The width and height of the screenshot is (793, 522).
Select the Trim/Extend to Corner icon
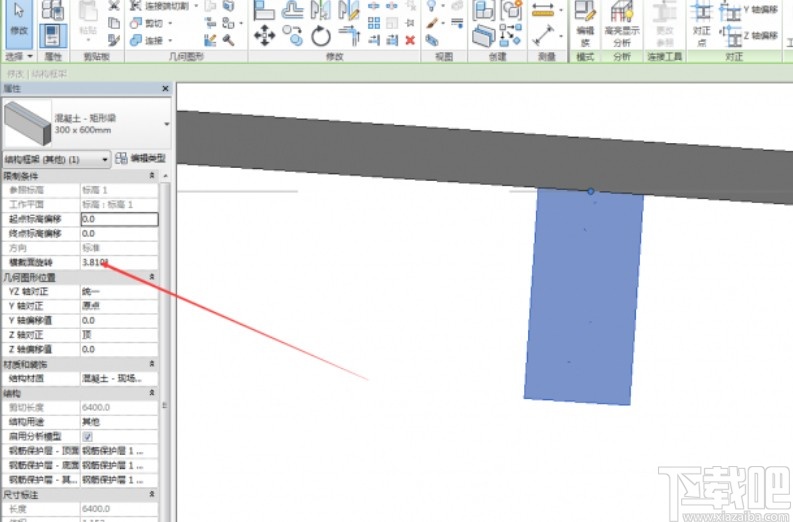click(x=349, y=36)
